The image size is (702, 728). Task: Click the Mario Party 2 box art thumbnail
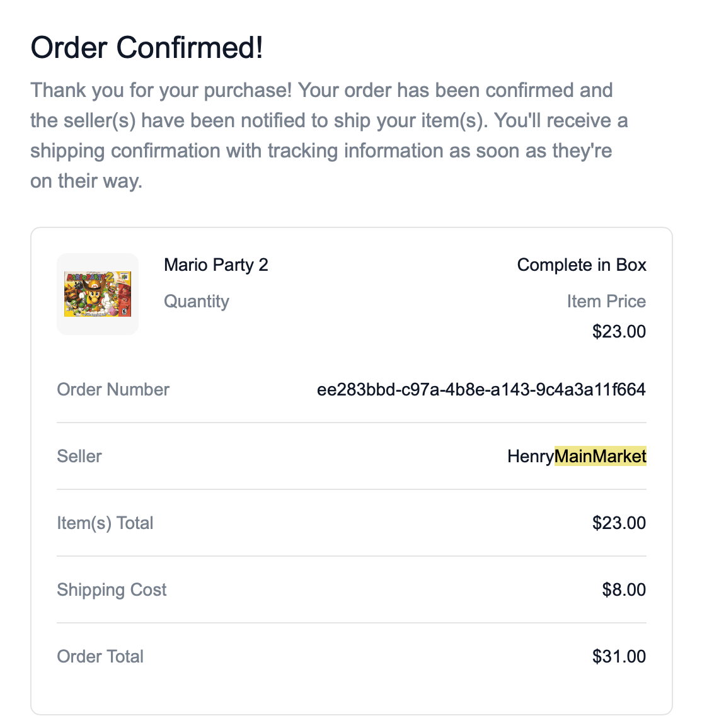coord(97,293)
